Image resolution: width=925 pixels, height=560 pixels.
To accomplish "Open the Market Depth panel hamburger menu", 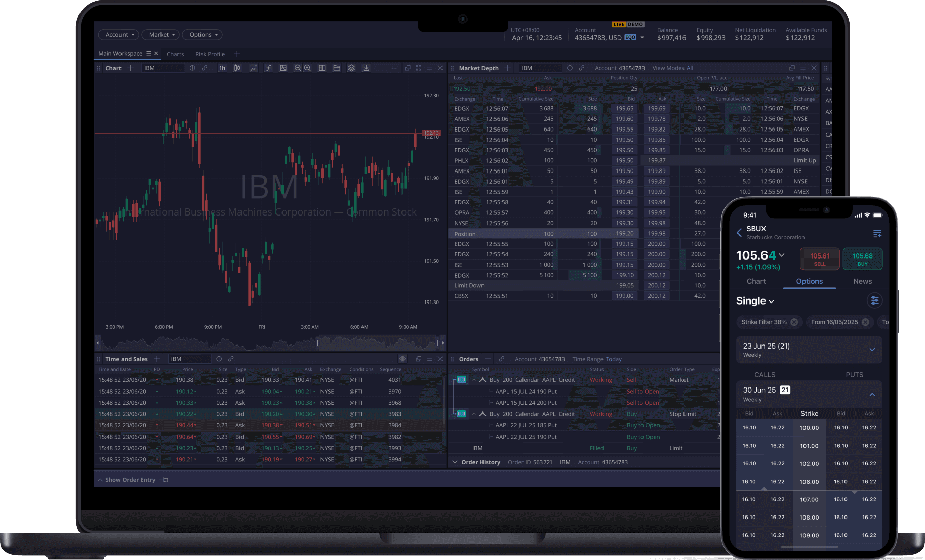I will tap(803, 68).
